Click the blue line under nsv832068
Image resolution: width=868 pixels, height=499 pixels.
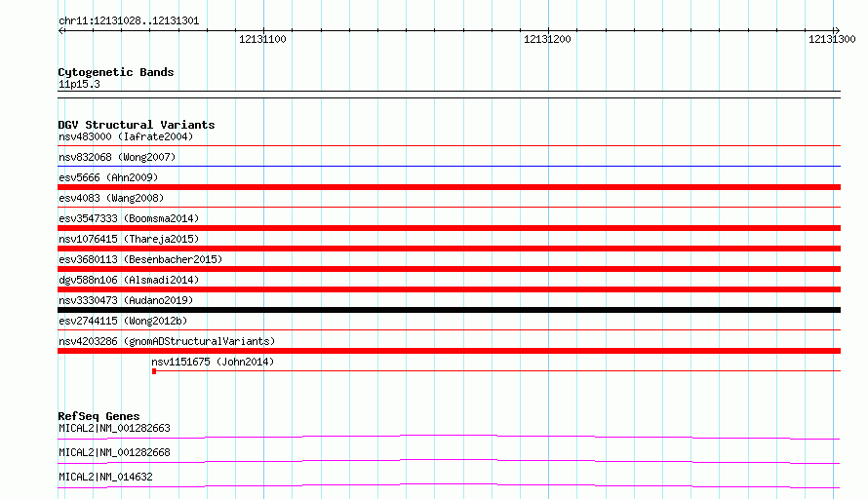click(x=449, y=166)
